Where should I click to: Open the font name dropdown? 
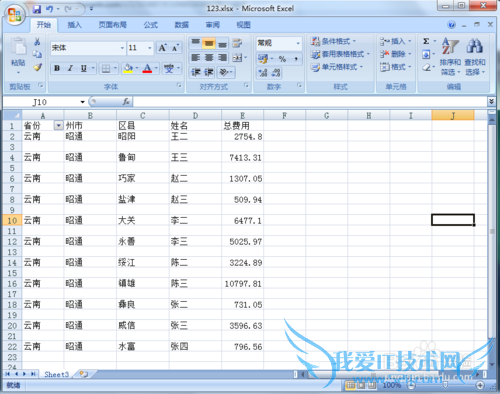coord(122,48)
